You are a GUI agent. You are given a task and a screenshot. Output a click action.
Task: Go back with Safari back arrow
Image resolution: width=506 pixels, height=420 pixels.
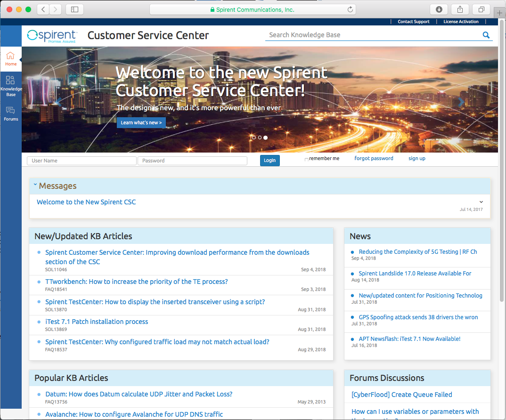tap(43, 9)
